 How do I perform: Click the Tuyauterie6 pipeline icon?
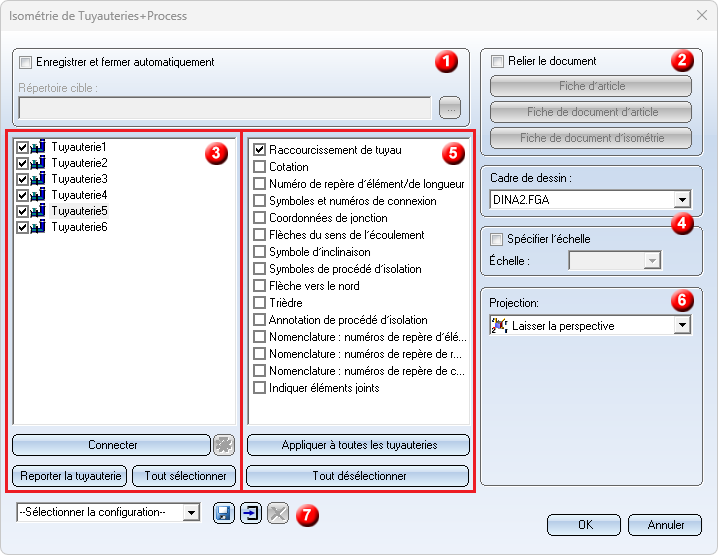[38, 227]
